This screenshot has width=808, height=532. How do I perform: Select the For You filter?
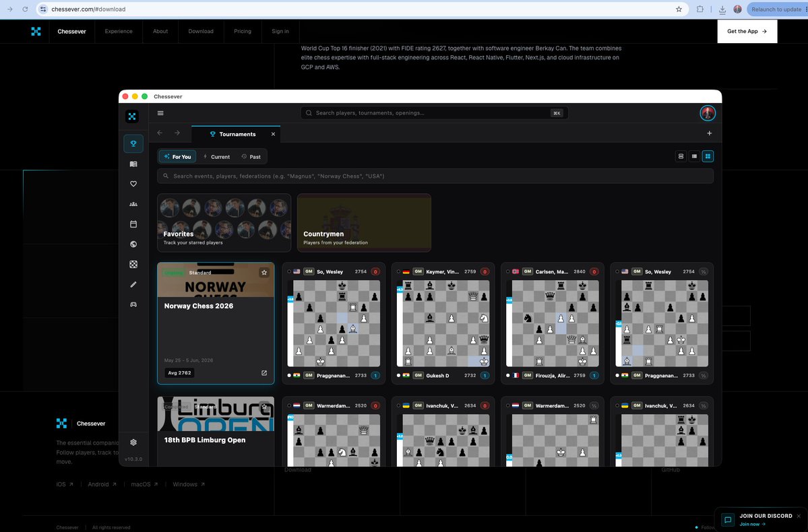[x=177, y=156]
